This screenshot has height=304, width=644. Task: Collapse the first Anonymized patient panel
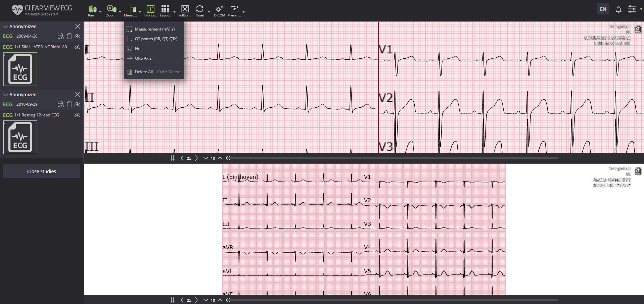pos(5,27)
